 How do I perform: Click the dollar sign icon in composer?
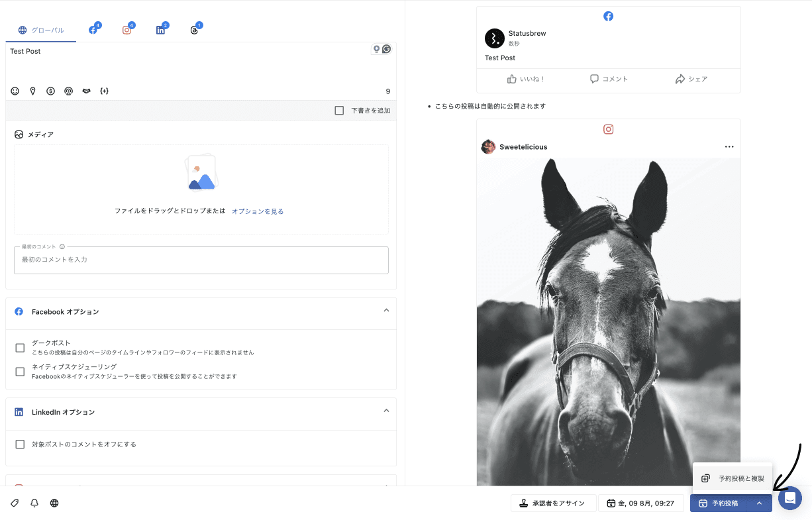(x=50, y=91)
